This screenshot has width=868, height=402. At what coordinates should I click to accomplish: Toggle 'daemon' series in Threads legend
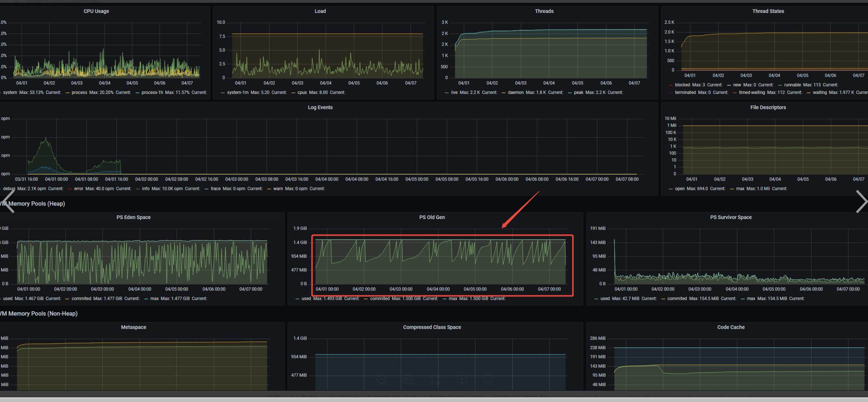pos(516,93)
